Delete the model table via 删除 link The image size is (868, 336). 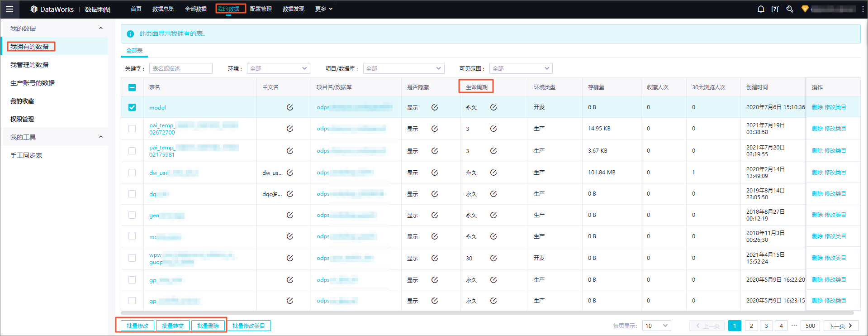817,107
